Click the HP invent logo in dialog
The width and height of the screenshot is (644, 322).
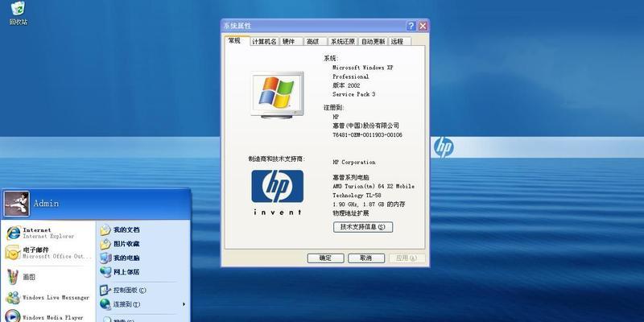tap(277, 192)
